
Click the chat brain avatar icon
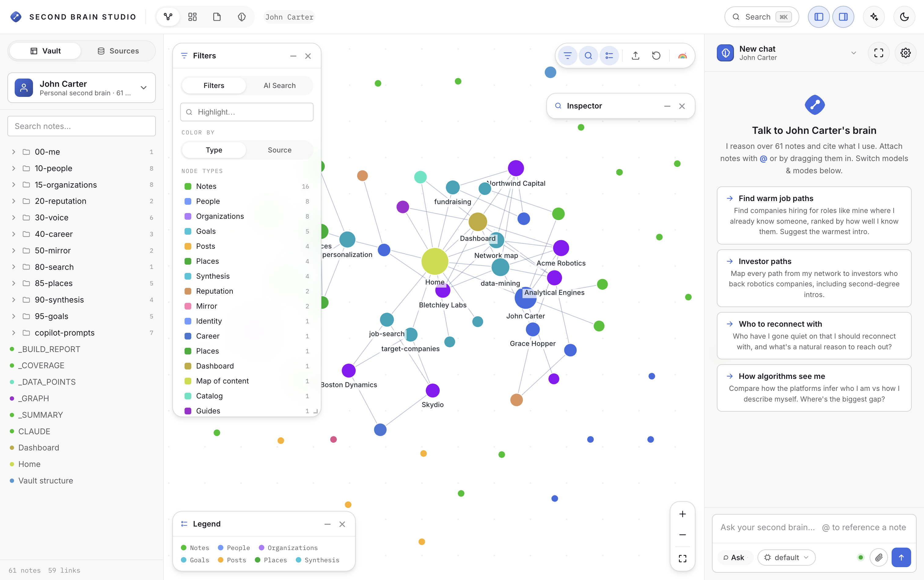(725, 53)
